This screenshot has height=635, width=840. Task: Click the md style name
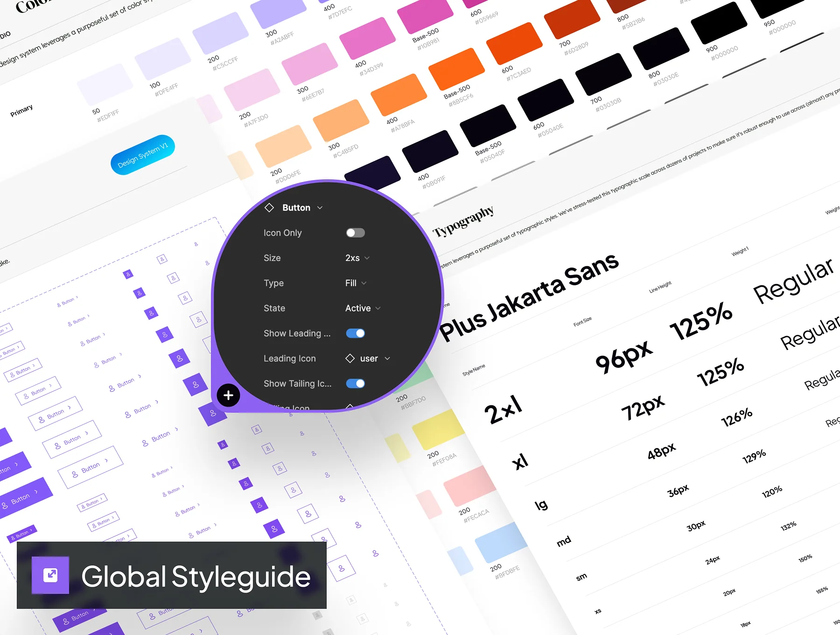(564, 541)
